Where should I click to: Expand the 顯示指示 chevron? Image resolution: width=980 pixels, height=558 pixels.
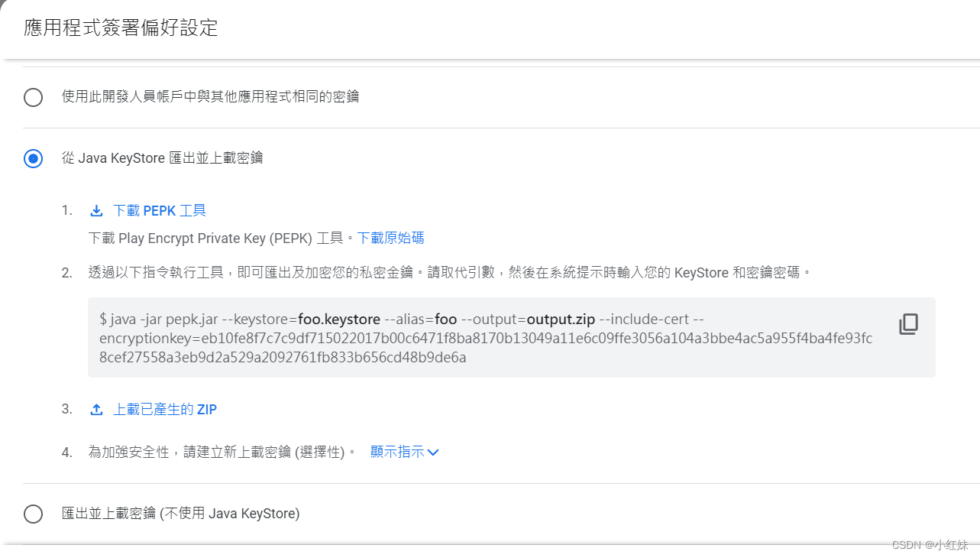pyautogui.click(x=433, y=453)
